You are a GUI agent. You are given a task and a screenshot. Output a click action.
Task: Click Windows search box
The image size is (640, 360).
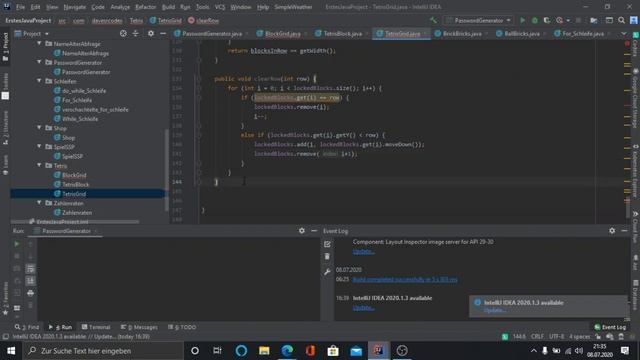104,351
